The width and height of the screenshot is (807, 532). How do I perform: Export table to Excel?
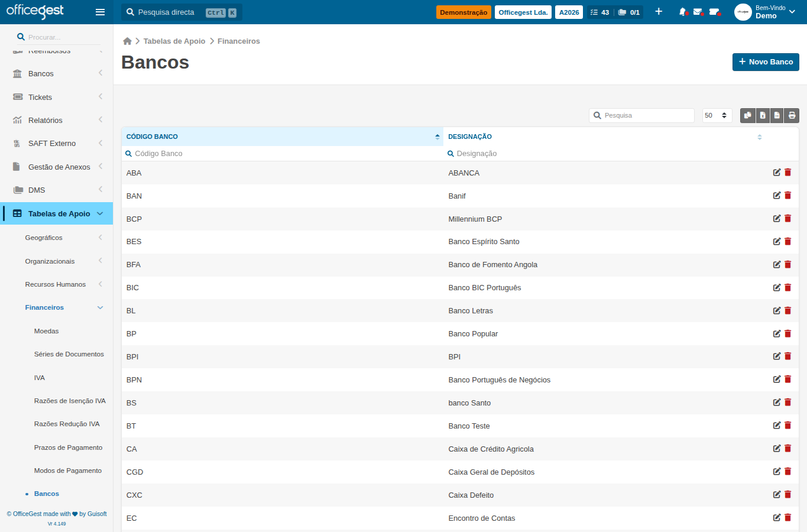[x=763, y=115]
